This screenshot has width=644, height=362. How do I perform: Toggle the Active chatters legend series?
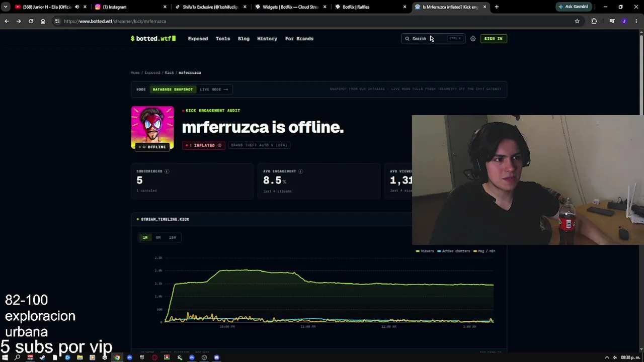[x=454, y=251]
